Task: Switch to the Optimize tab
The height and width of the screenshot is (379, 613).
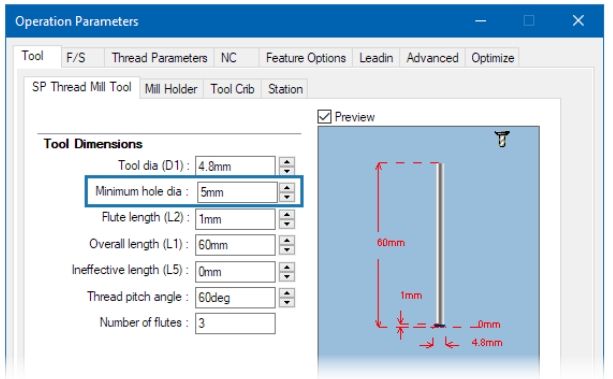Action: (493, 58)
